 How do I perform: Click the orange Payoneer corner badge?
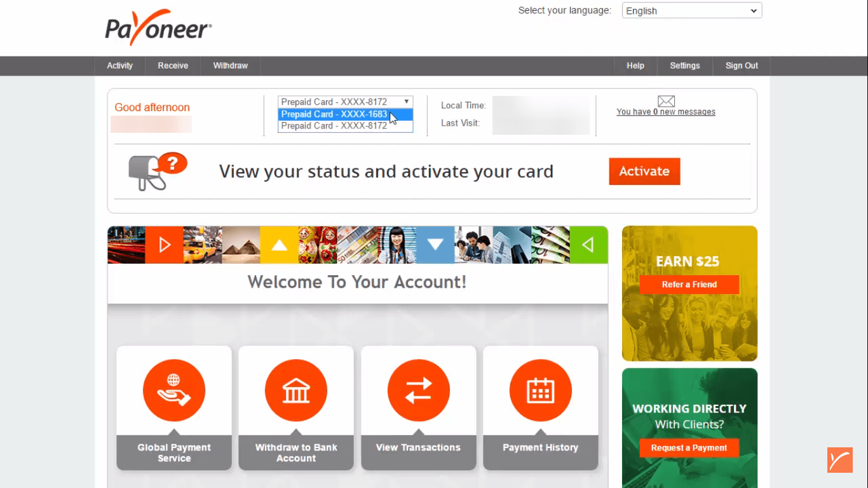[839, 460]
